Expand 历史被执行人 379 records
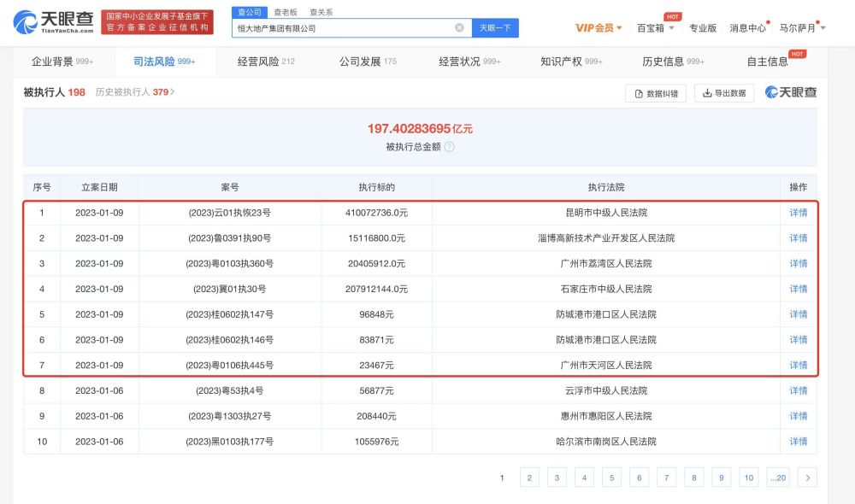Viewport: 855px width, 504px height. (x=135, y=92)
